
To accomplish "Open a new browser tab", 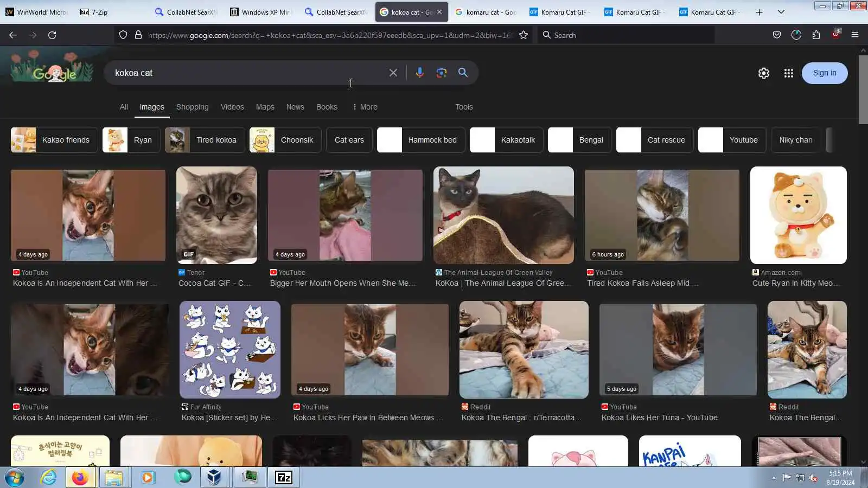I will coord(759,12).
